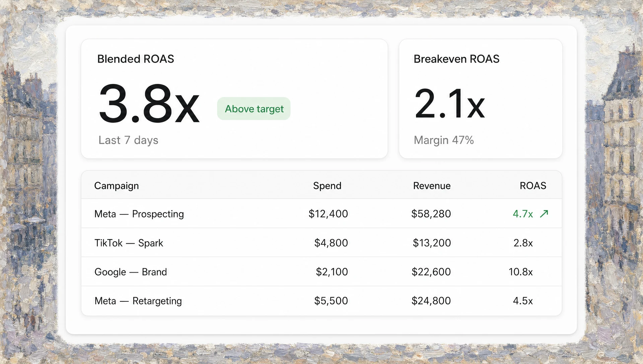The height and width of the screenshot is (364, 643).
Task: Select the Blended ROAS card title
Action: [x=136, y=59]
